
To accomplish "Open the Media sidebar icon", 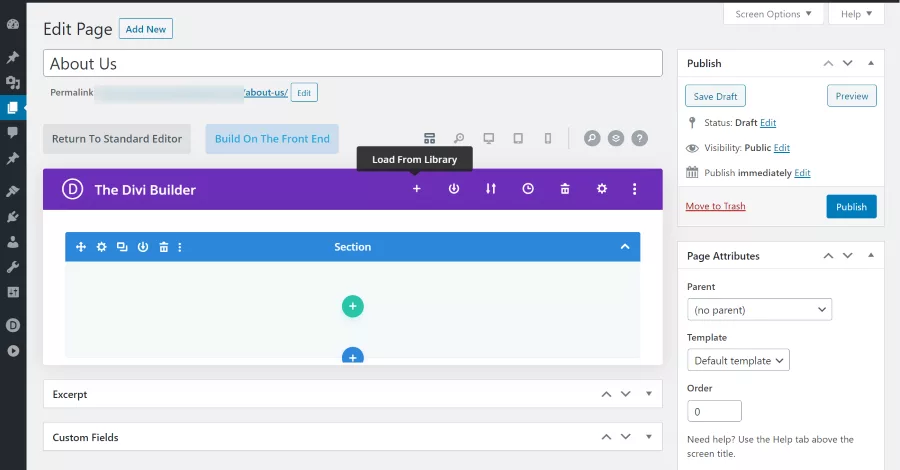I will [x=13, y=83].
